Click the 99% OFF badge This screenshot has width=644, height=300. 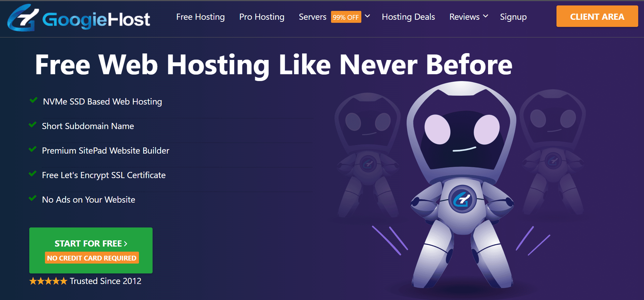point(346,17)
